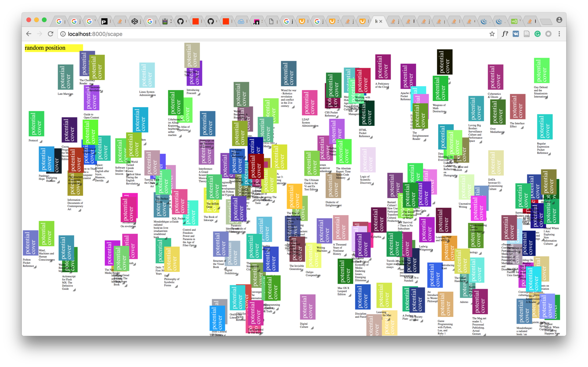Click the small arrow icon beside Protocol
588x367 pixels.
tap(41, 141)
